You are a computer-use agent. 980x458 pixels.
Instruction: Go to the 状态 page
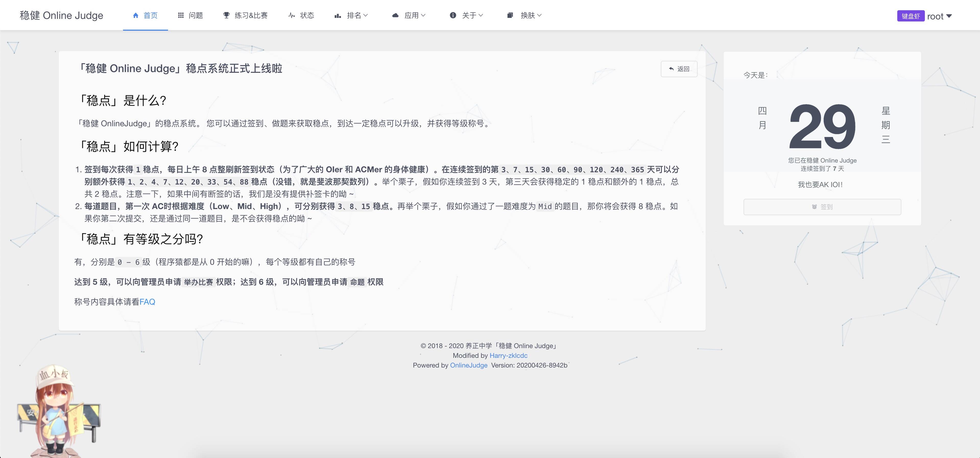click(x=307, y=15)
